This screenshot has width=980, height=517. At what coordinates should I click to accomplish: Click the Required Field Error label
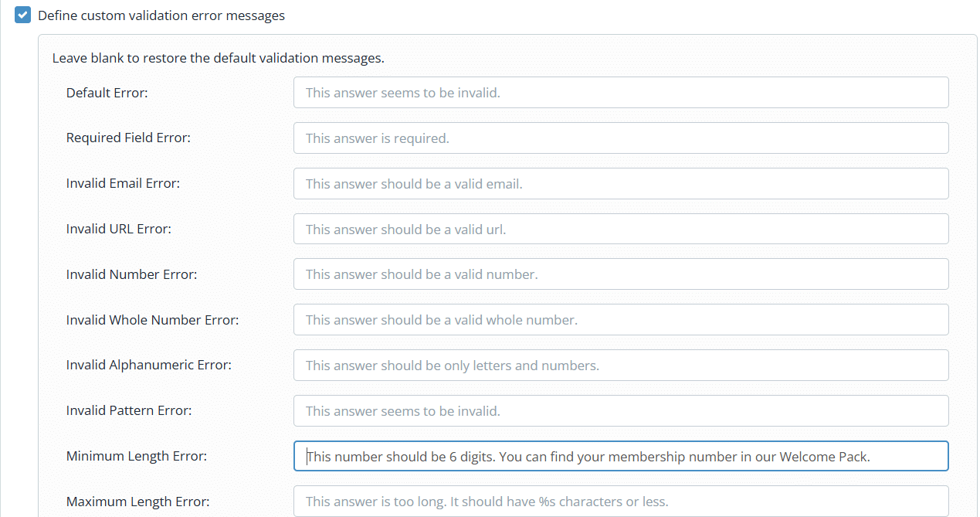[x=128, y=138]
